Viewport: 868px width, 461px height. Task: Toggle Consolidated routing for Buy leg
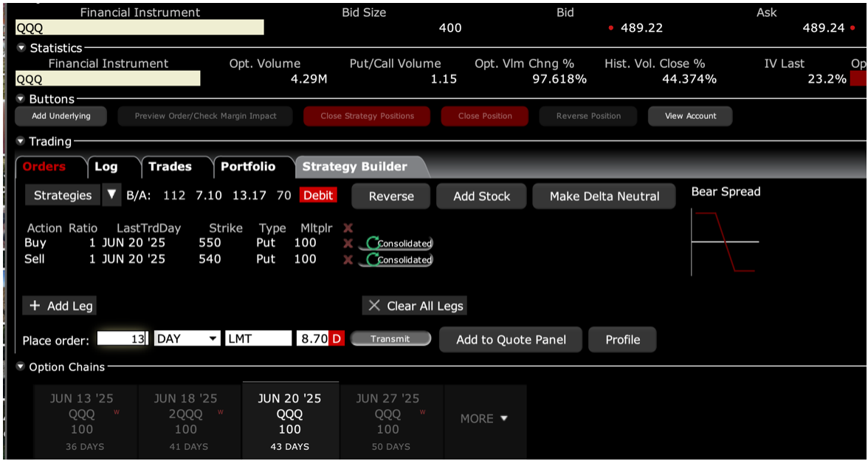(396, 243)
